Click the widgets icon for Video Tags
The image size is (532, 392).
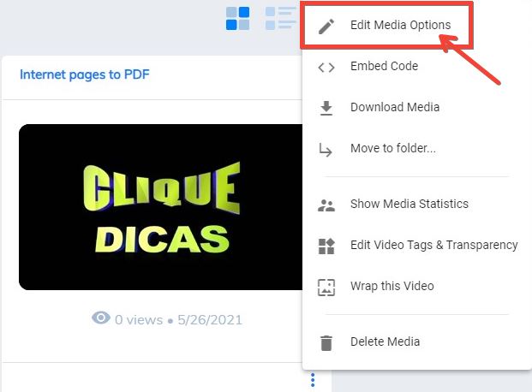click(x=326, y=246)
